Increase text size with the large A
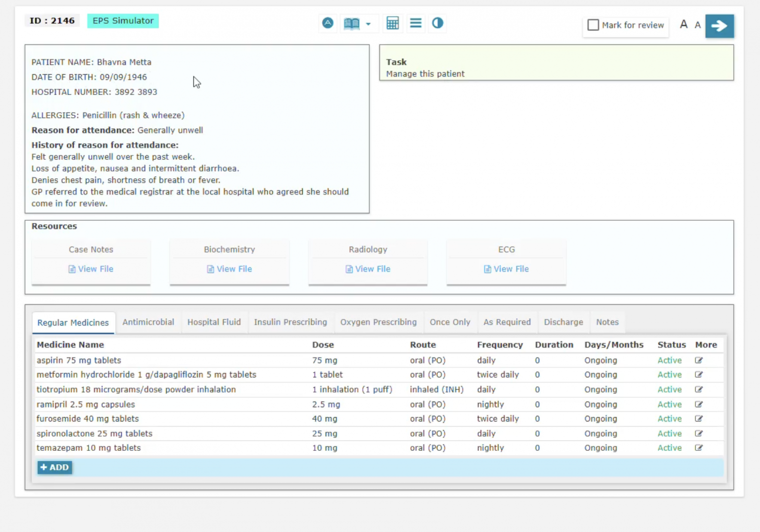This screenshot has width=760, height=532. 683,24
